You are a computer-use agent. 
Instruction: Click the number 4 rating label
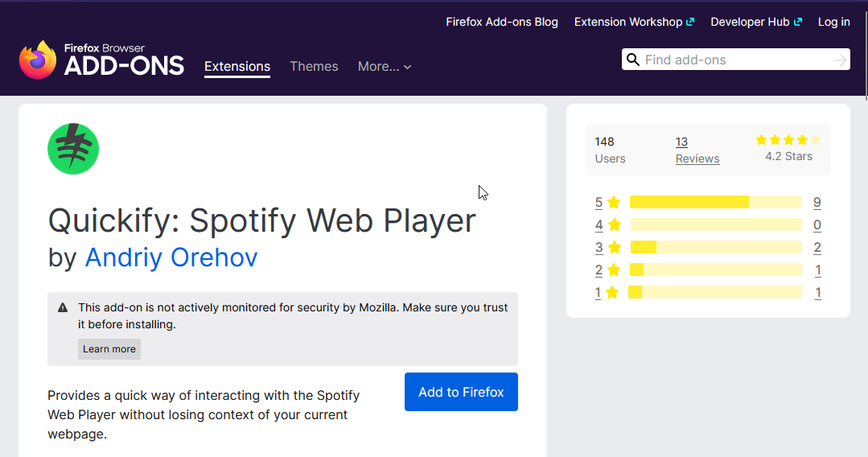599,225
